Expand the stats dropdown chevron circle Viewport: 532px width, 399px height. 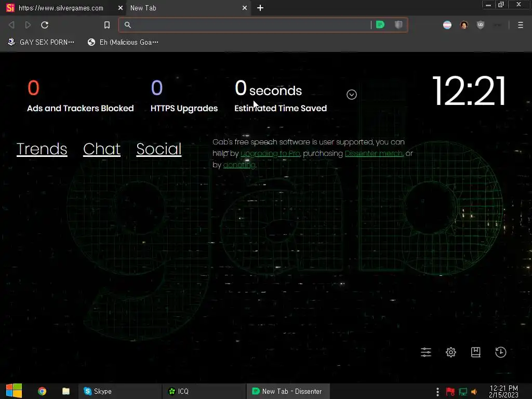point(352,95)
